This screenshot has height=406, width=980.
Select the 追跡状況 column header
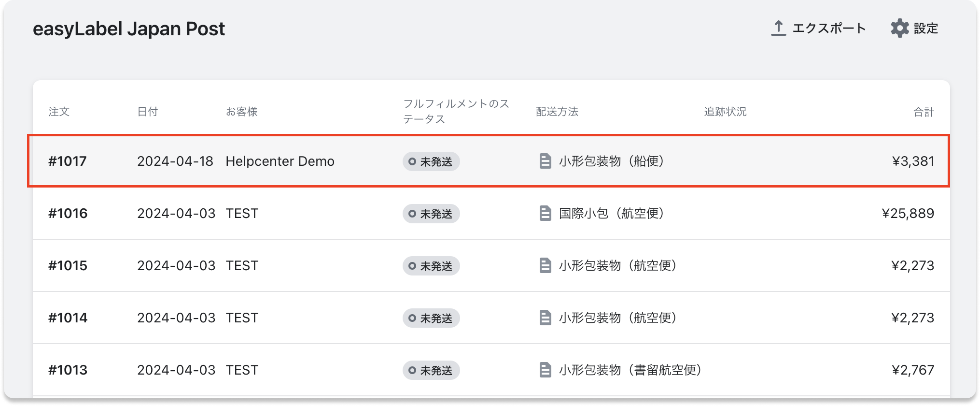[x=724, y=112]
